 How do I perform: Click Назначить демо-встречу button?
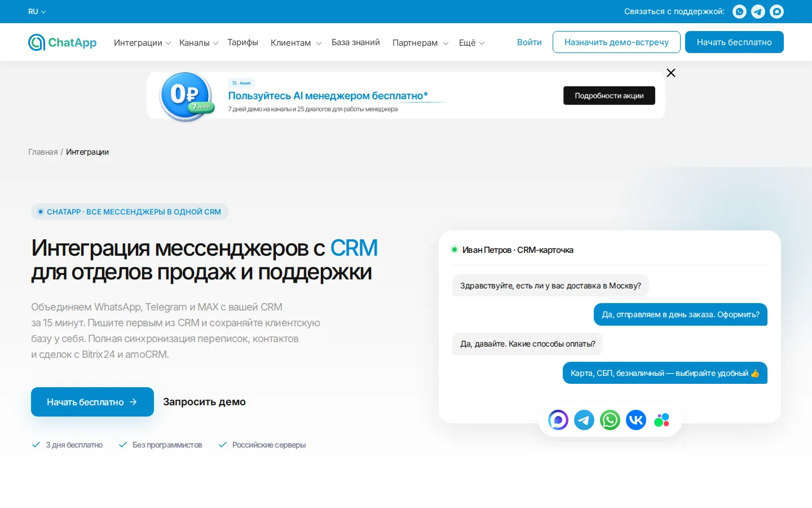(616, 42)
